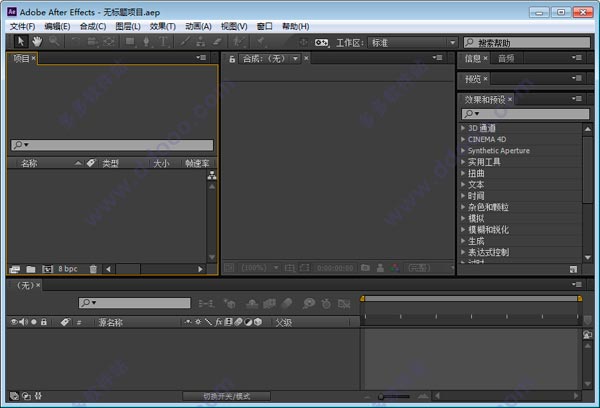Click the 源名称 column header
The image size is (600, 408).
tap(110, 323)
